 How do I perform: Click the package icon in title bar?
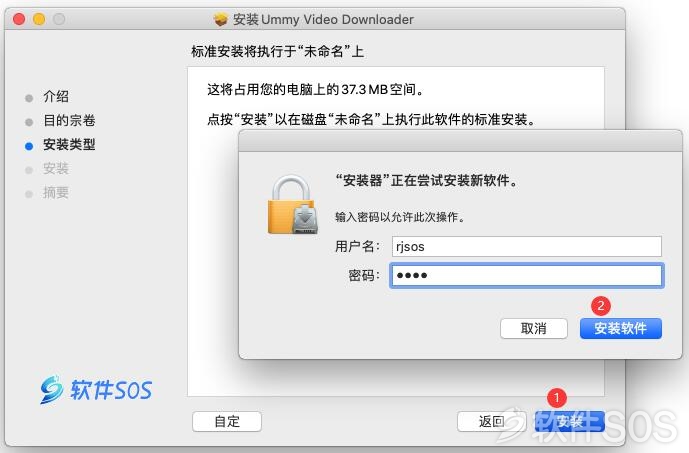tap(221, 19)
